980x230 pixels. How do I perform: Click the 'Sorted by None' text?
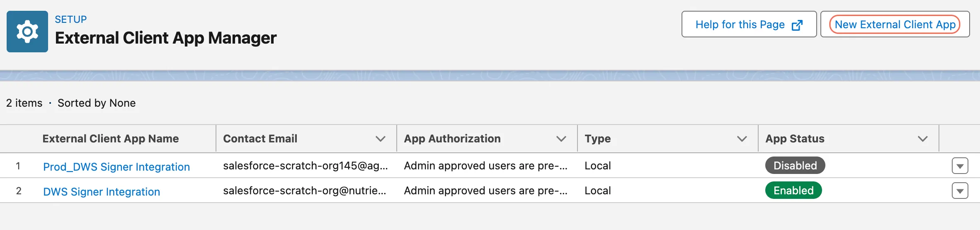coord(97,103)
